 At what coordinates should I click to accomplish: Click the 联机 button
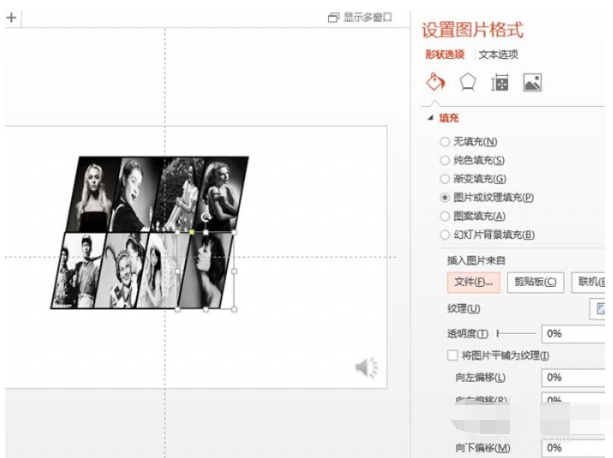[589, 282]
